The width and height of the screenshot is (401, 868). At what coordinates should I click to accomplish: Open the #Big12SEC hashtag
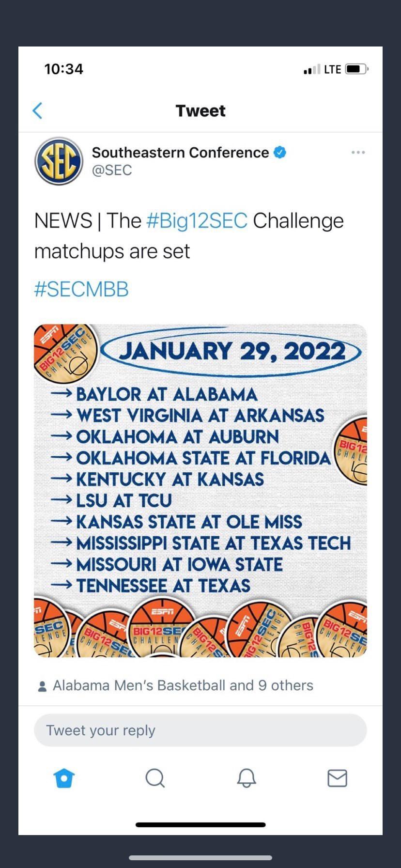[x=197, y=221]
